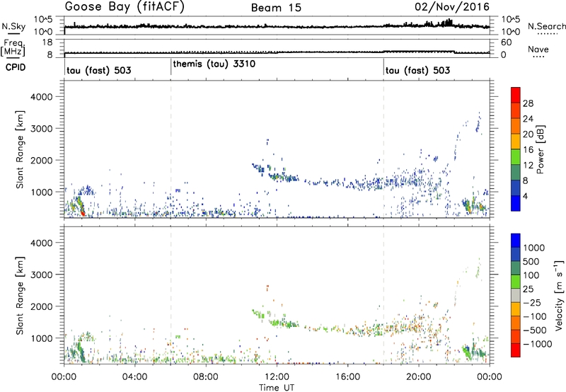Click the 2000 km tick of the velocity panel

coord(42,306)
